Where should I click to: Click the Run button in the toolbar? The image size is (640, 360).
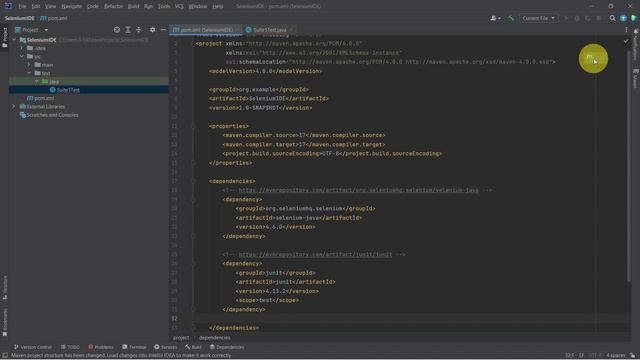point(566,18)
